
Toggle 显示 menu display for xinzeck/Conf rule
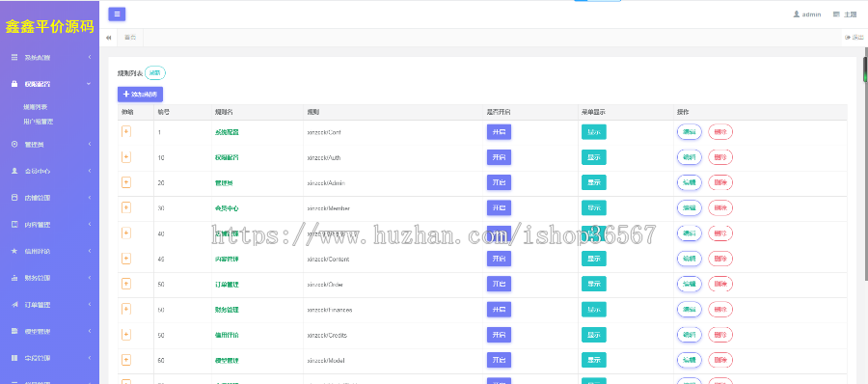pos(593,132)
